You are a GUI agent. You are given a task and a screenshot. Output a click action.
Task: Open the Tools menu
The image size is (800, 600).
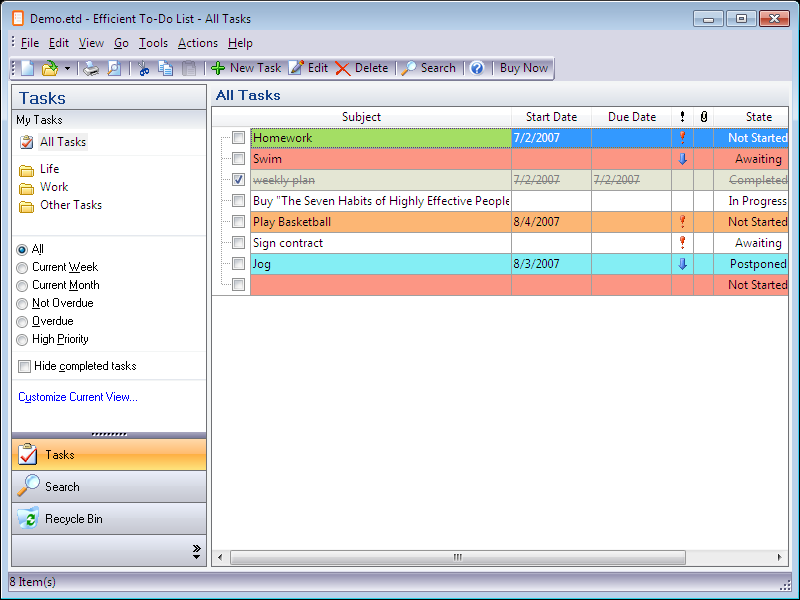(153, 43)
